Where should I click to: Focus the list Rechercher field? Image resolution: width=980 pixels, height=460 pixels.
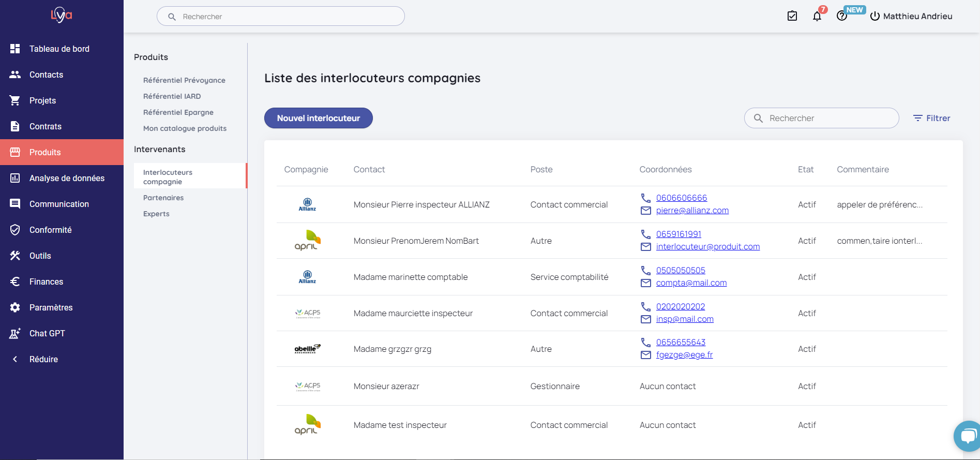(x=822, y=118)
